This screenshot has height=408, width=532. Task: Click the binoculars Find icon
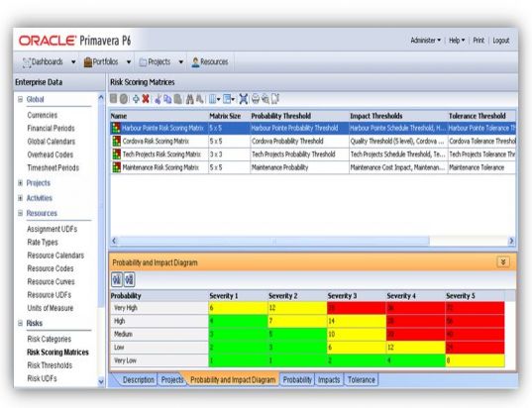click(189, 99)
